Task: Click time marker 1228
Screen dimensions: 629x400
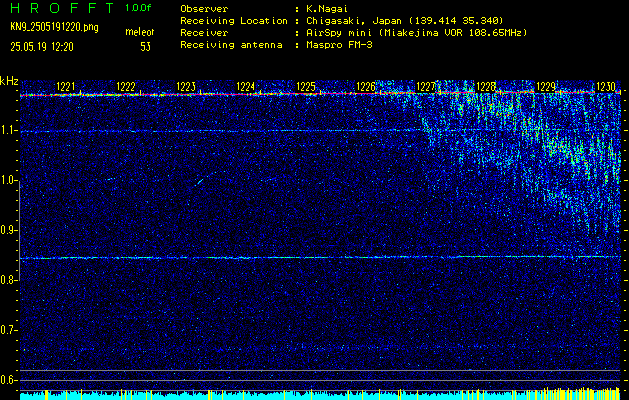Action: [x=486, y=86]
